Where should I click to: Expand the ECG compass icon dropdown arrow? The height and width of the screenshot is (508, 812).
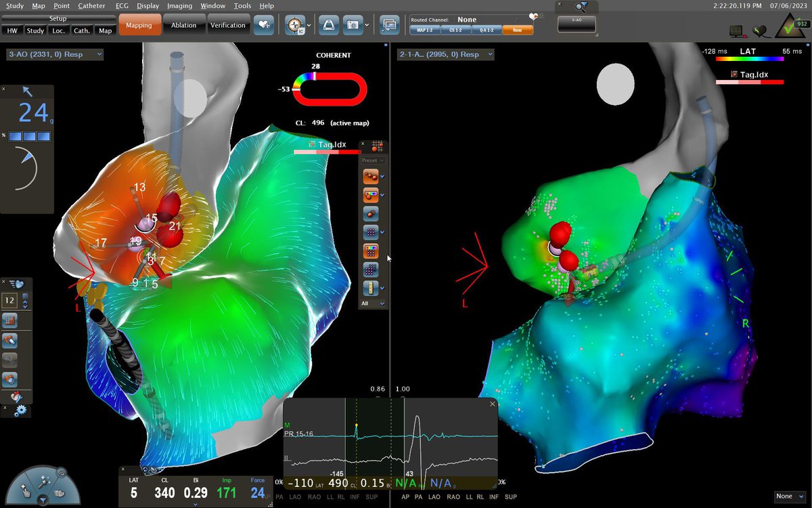[309, 26]
